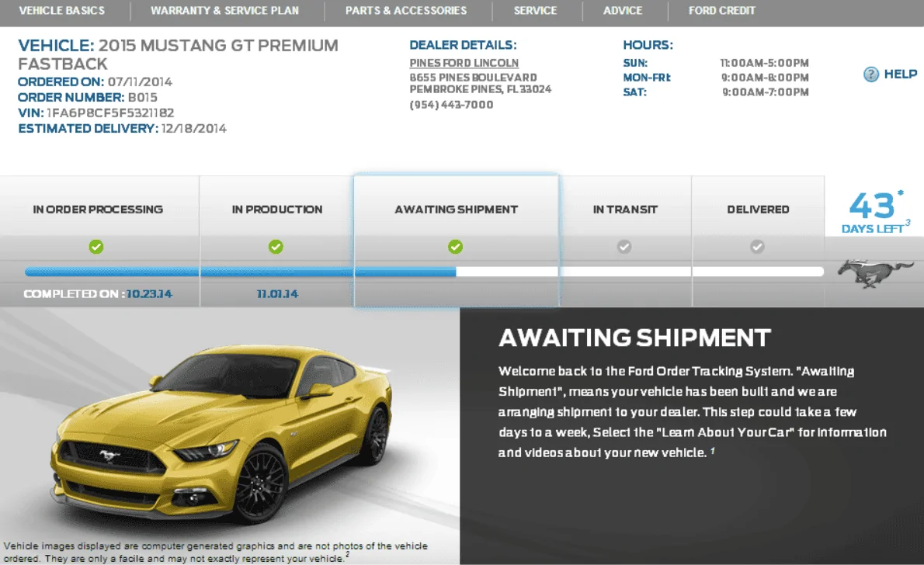Click gray checkmark under In Transit

click(x=624, y=247)
